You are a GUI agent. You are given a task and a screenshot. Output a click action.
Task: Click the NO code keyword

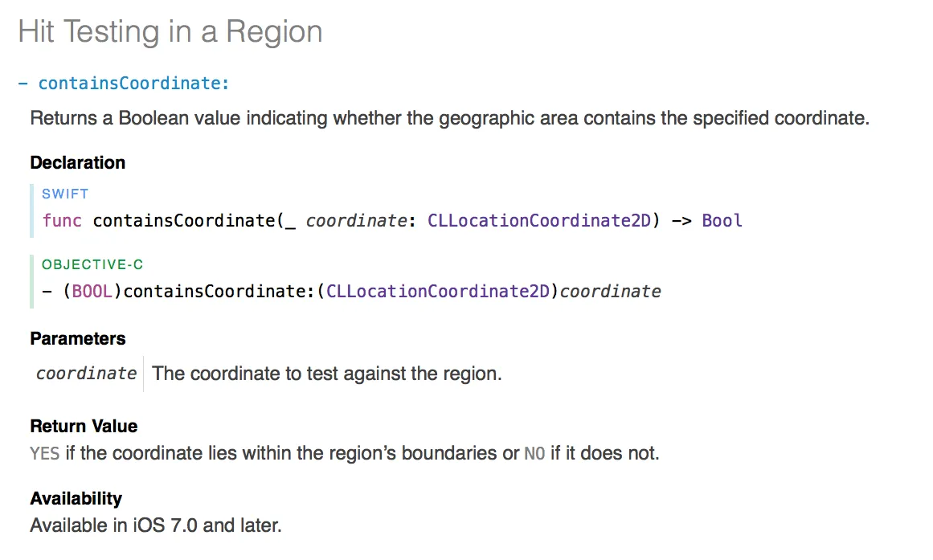534,454
